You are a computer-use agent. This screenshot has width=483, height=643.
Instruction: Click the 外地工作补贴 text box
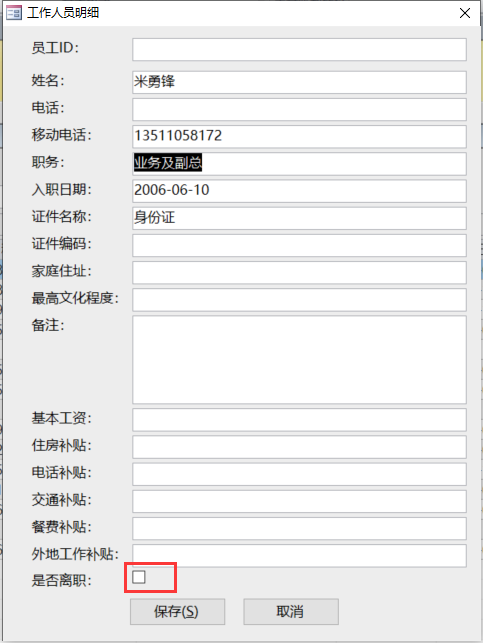299,556
